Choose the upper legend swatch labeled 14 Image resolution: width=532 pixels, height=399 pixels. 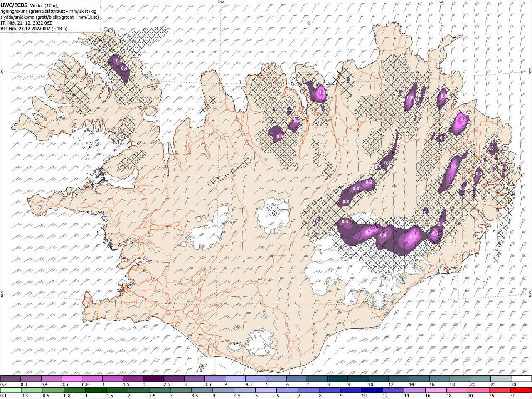(x=419, y=379)
